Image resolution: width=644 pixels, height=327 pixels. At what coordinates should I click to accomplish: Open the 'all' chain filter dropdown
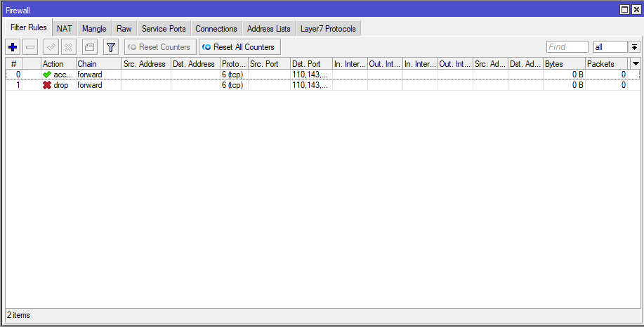click(634, 47)
